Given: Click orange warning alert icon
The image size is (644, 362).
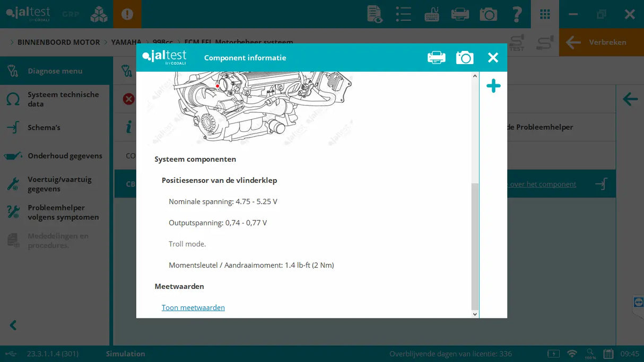Looking at the screenshot, I should click(x=127, y=14).
